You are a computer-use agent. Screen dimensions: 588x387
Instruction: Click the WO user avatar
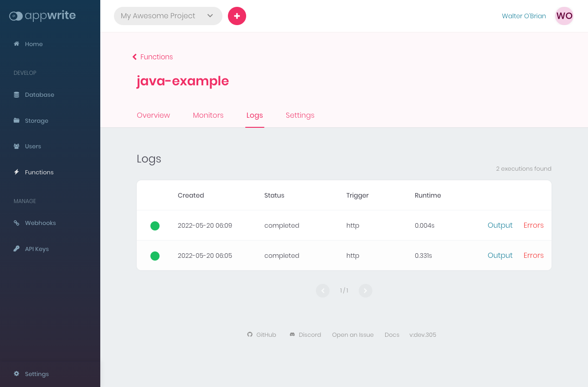[564, 16]
